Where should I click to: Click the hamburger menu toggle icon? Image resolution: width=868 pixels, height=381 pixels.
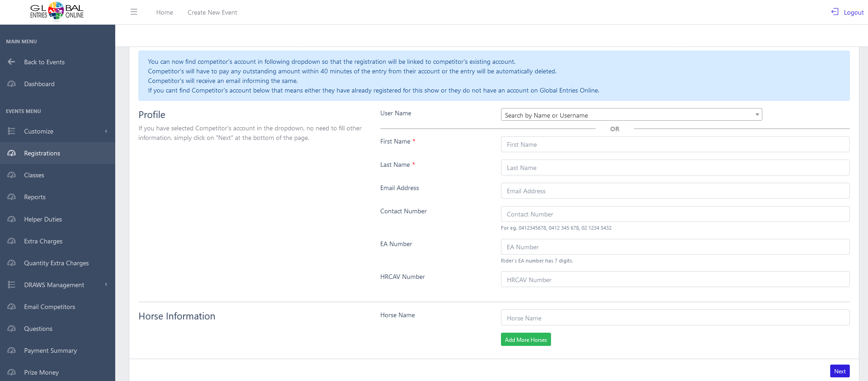click(134, 12)
